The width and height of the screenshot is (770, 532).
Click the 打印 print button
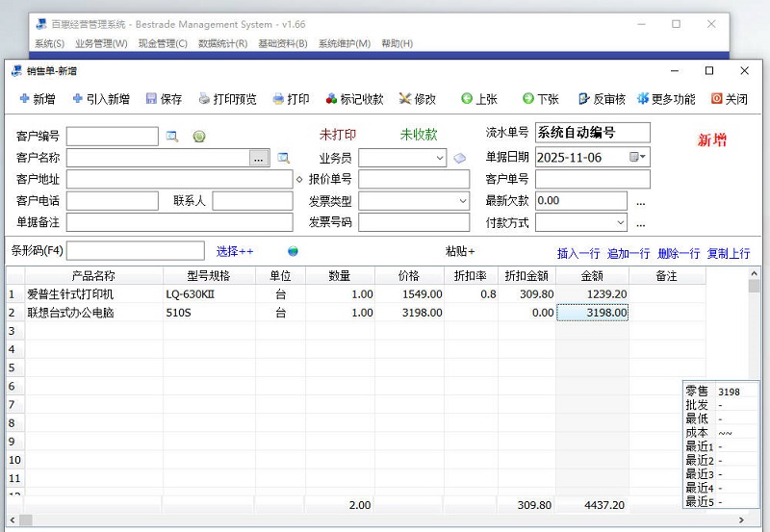(292, 99)
